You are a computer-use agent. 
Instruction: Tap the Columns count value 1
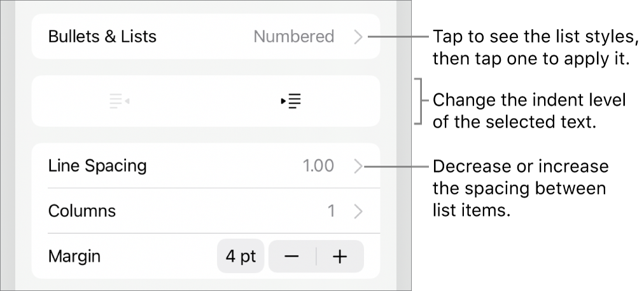point(331,211)
